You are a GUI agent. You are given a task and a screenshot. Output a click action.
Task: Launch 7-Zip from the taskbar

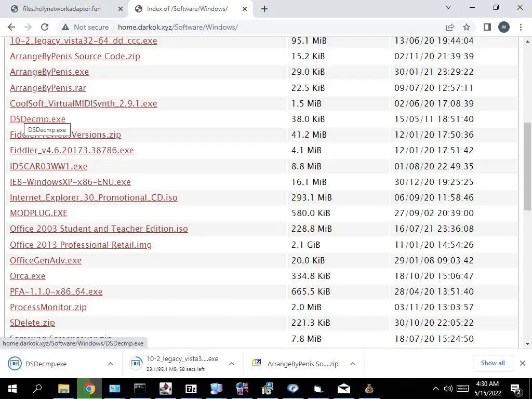pyautogui.click(x=191, y=389)
